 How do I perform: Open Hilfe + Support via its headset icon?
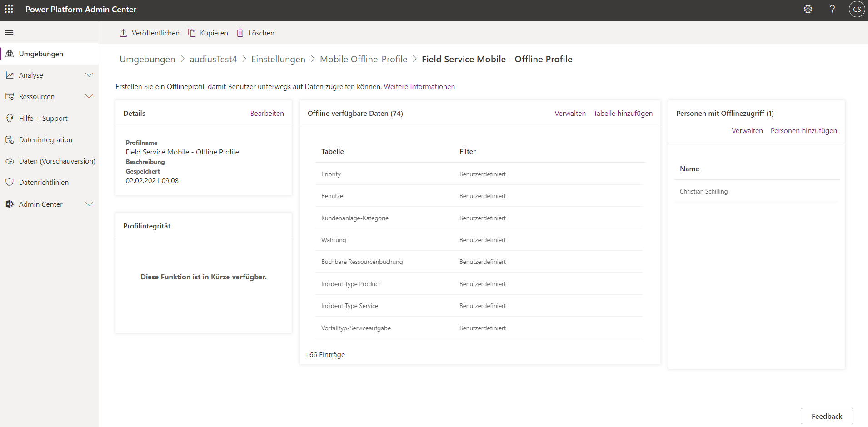point(10,118)
